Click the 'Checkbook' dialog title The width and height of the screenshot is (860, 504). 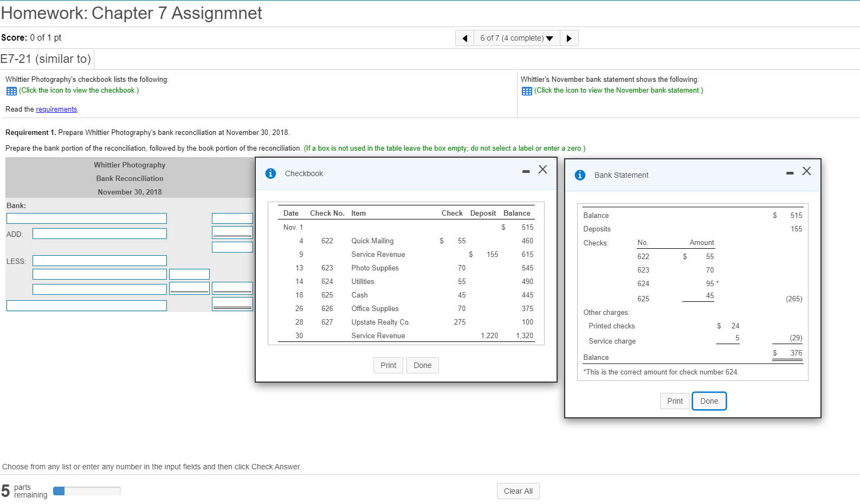303,174
